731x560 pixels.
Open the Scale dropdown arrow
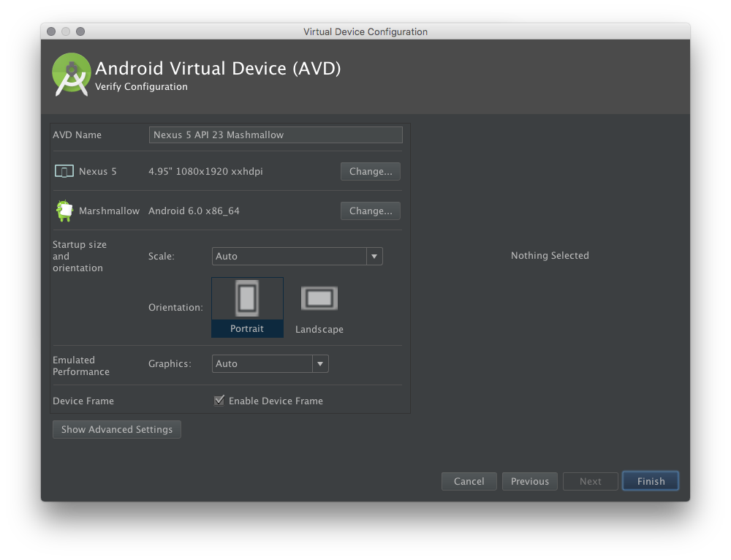[x=374, y=257]
